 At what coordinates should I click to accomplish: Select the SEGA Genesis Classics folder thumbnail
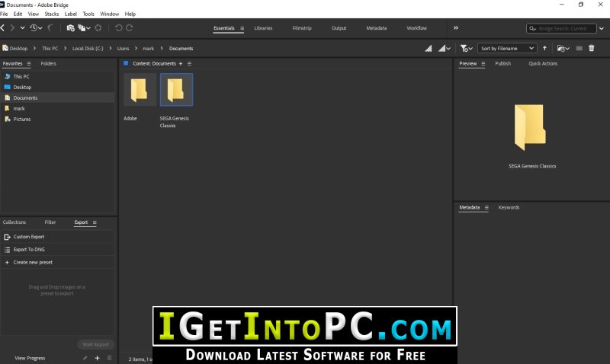[176, 90]
